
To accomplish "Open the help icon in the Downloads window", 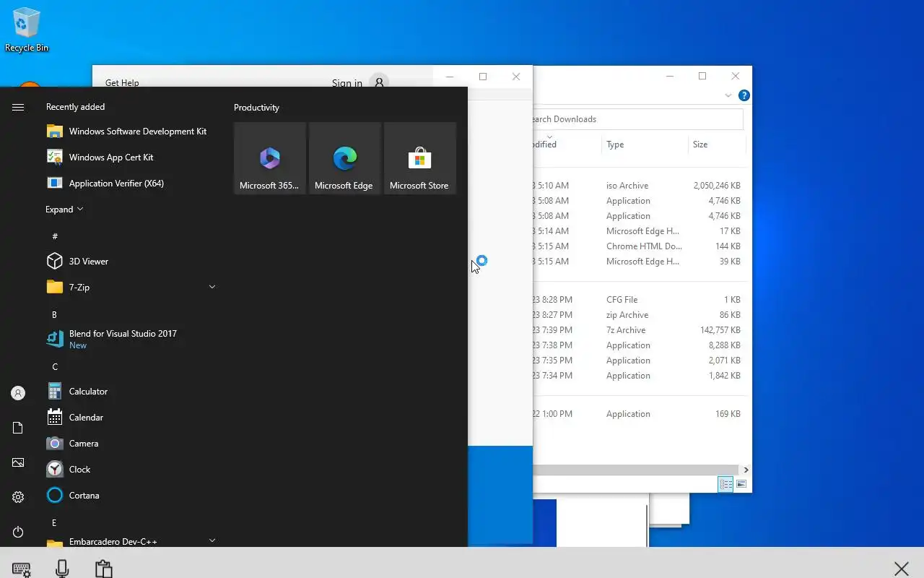I will (x=744, y=95).
